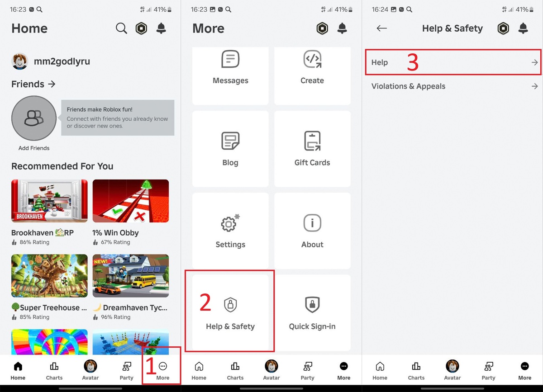Open the Help row
The width and height of the screenshot is (543, 392).
(454, 62)
